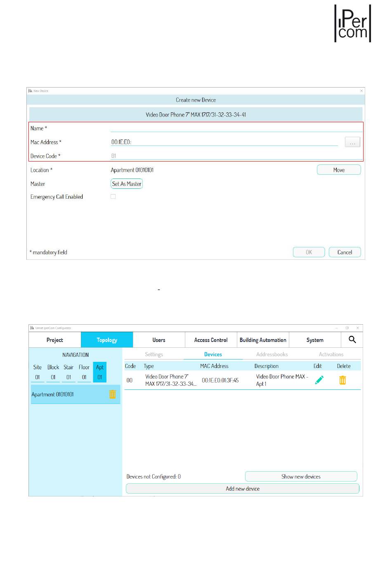Minimize the iPerCom Configurator window
The height and width of the screenshot is (577, 392).
point(337,328)
